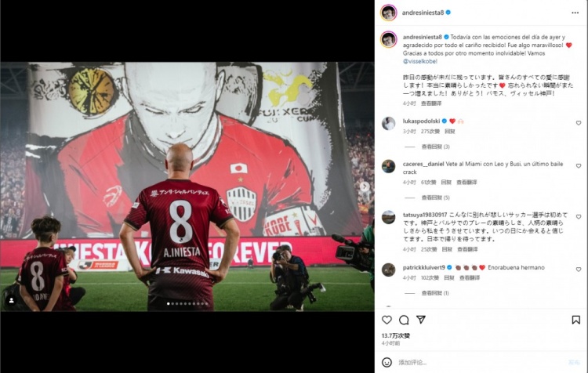Image resolution: width=588 pixels, height=373 pixels.
Task: Open andresiniesta8 profile name in header
Action: coord(423,13)
